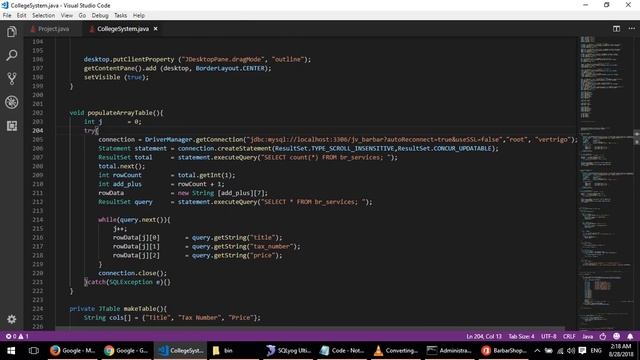Click the network icon in system tray
640x360 pixels.
[x=560, y=351]
